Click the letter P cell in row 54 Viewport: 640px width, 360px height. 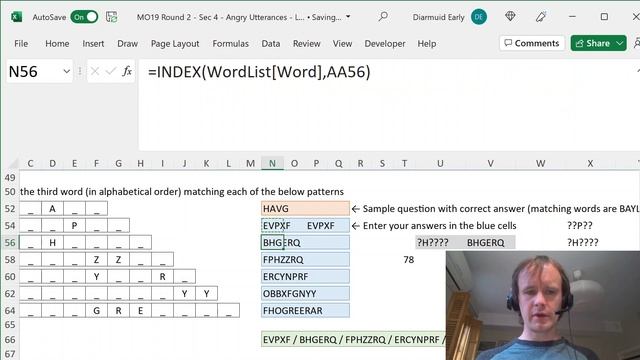coord(74,225)
